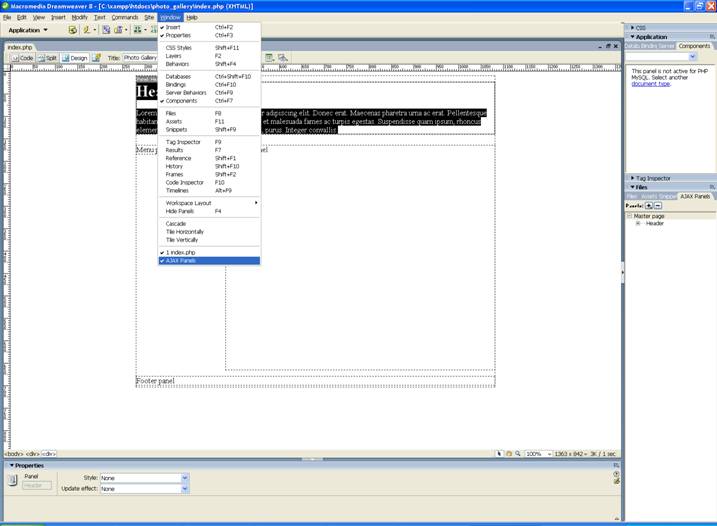Click the panel name field in Properties

pos(37,485)
